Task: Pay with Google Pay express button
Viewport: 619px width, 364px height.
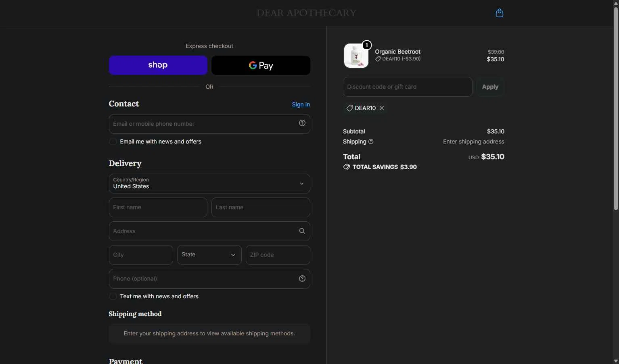Action: pos(261,65)
